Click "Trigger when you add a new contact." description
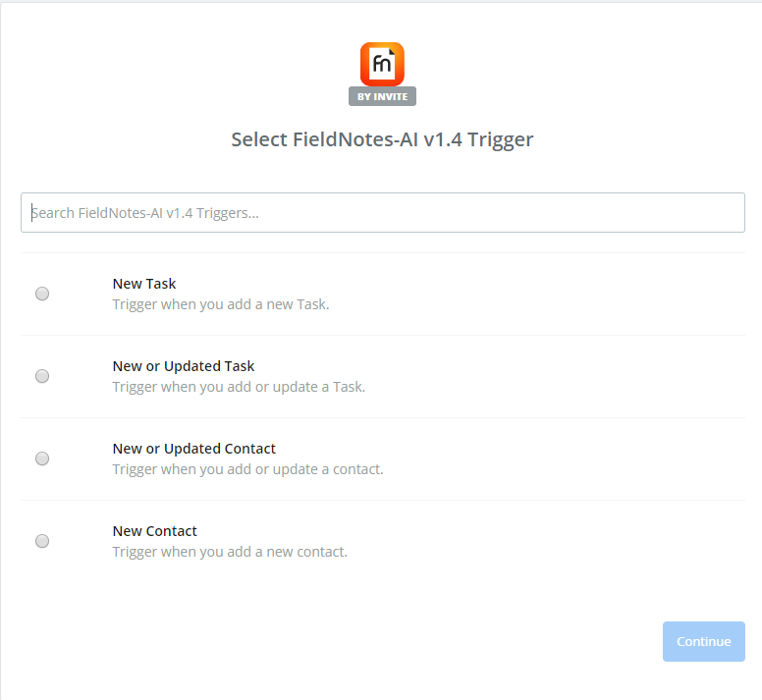 point(230,552)
